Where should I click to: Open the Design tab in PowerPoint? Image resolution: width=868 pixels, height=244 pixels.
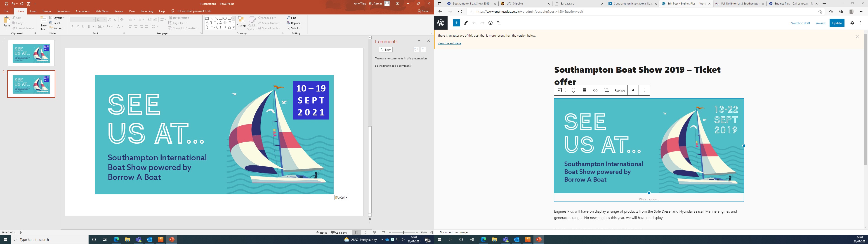[47, 11]
